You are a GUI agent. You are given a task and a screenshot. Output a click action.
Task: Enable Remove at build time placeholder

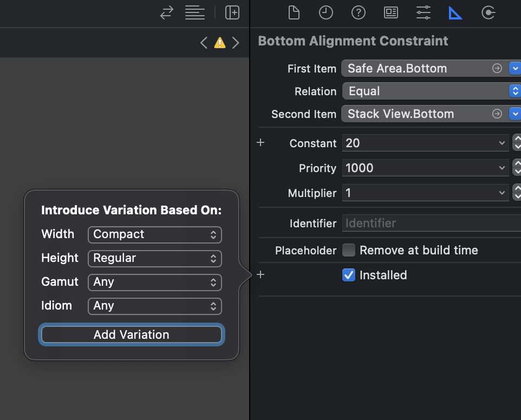(x=349, y=250)
